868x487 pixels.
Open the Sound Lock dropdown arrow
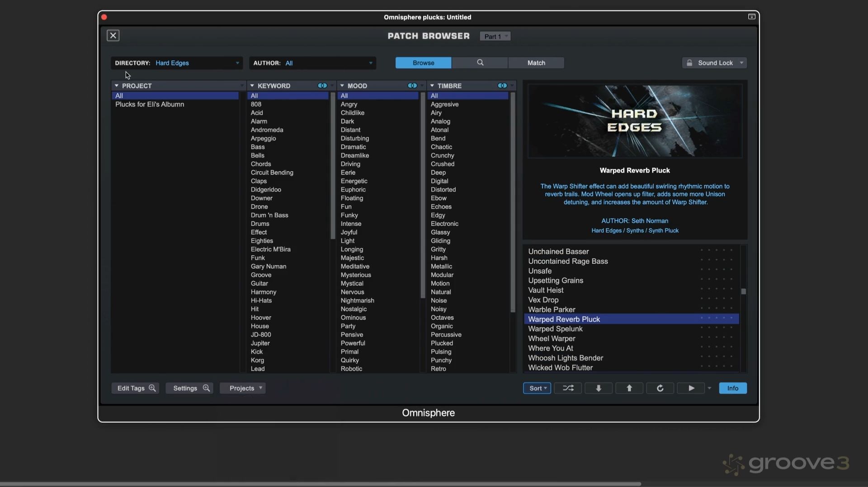741,63
